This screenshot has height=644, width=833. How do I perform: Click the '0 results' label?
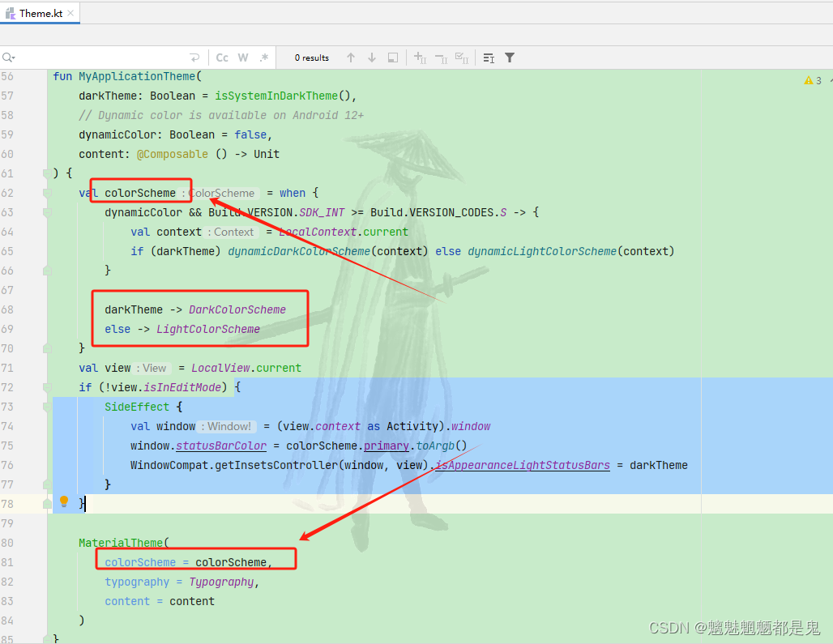click(312, 58)
